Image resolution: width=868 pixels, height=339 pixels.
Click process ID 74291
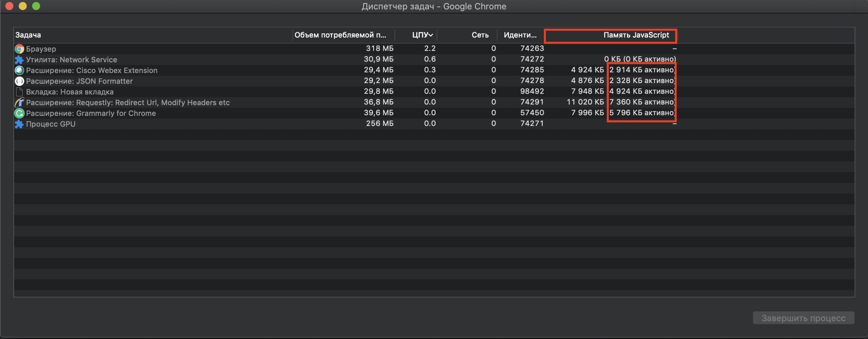[532, 102]
